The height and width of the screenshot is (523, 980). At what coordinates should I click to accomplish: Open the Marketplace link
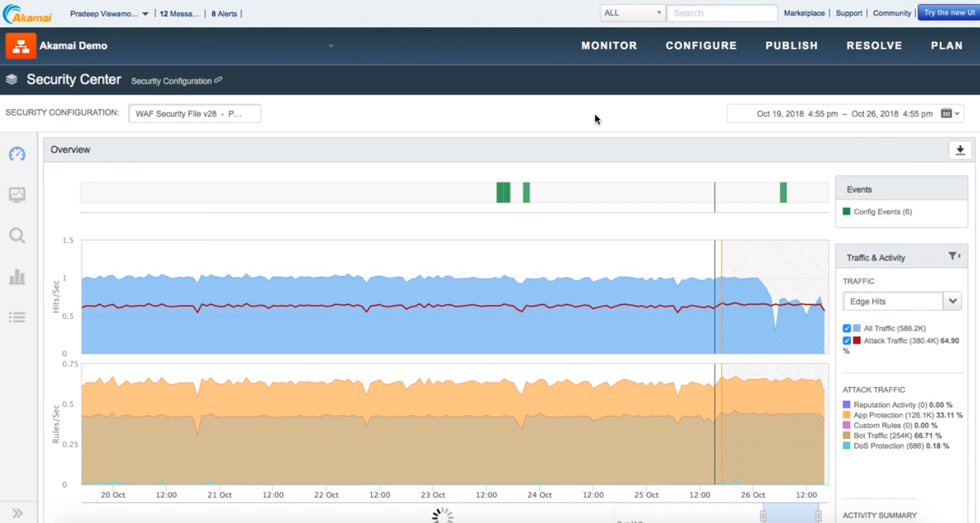point(804,13)
